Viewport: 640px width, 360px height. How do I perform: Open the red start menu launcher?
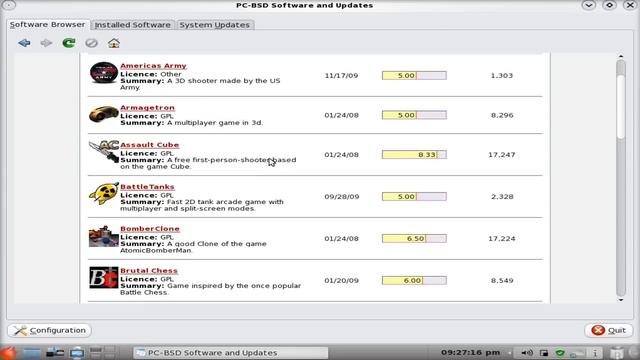8,352
